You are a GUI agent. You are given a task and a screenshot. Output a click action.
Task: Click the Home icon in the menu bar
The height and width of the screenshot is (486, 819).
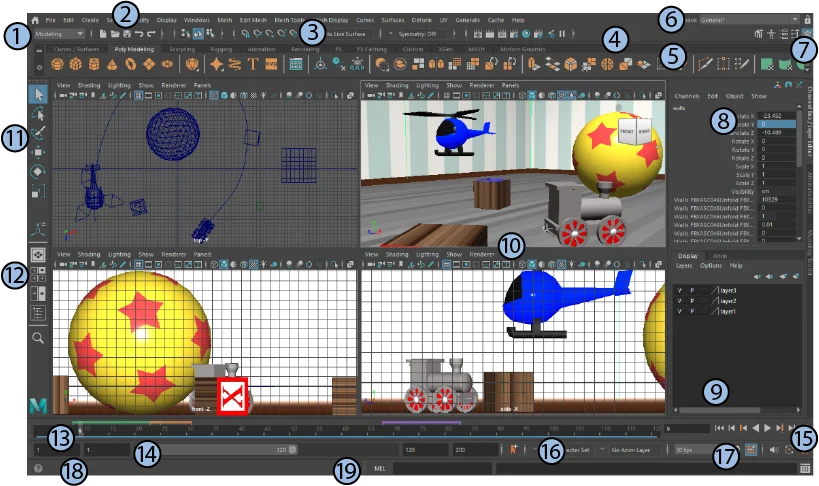coord(34,20)
